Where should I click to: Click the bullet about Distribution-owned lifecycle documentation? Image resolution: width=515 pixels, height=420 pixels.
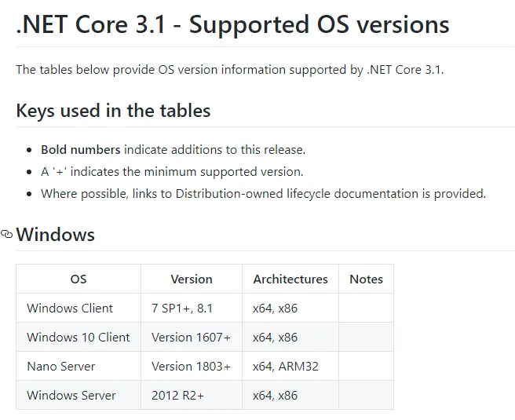click(263, 193)
